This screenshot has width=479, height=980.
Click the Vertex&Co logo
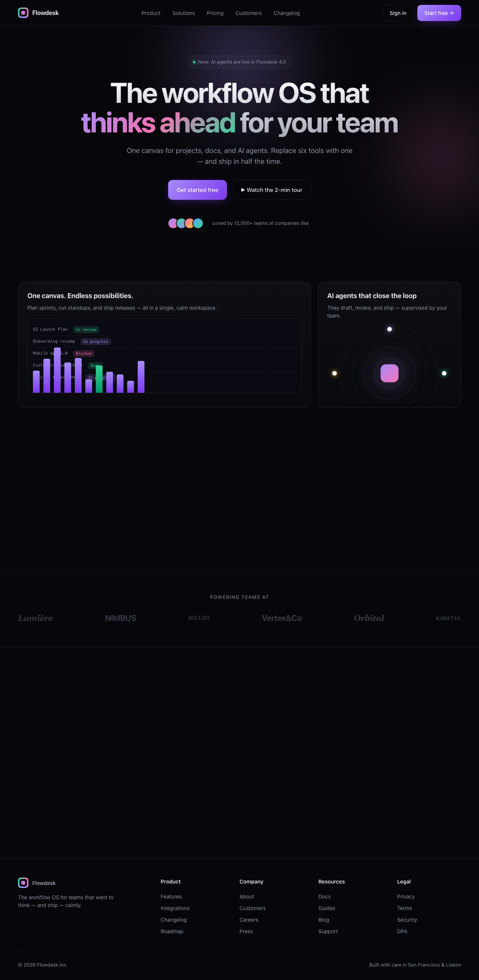coord(281,618)
